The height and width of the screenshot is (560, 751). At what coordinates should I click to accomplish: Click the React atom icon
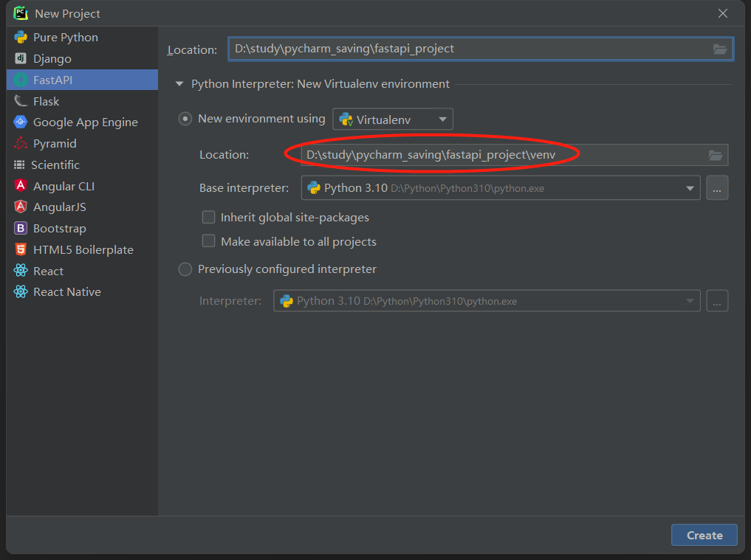pos(21,271)
